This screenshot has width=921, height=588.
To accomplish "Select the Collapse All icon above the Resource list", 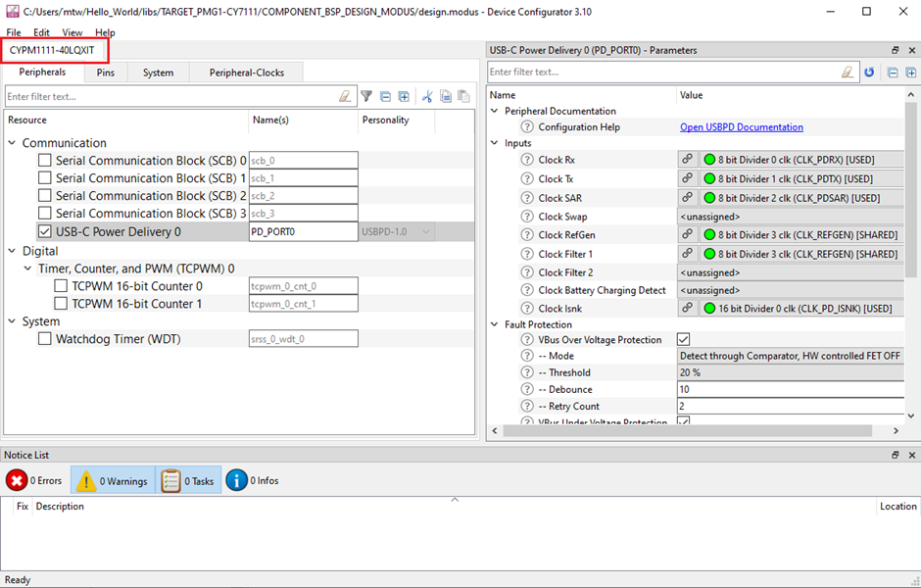I will tap(384, 95).
